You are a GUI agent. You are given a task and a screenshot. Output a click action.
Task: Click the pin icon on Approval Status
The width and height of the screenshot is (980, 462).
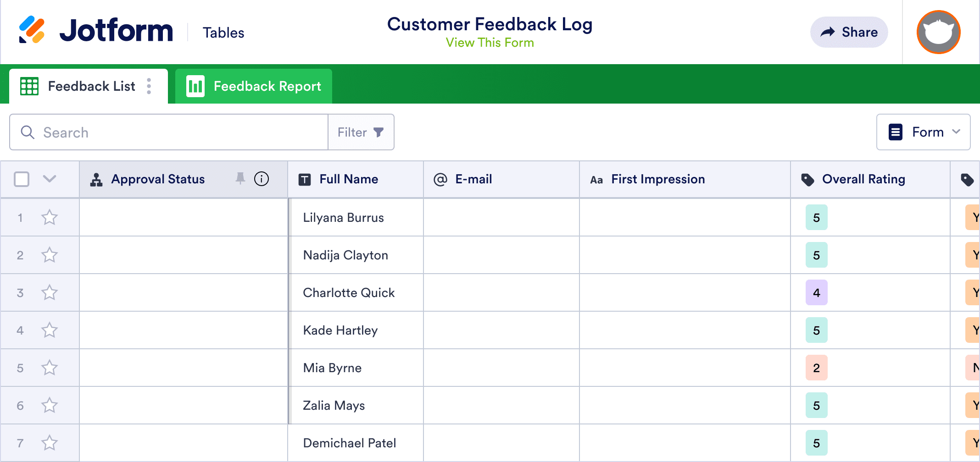click(x=240, y=178)
